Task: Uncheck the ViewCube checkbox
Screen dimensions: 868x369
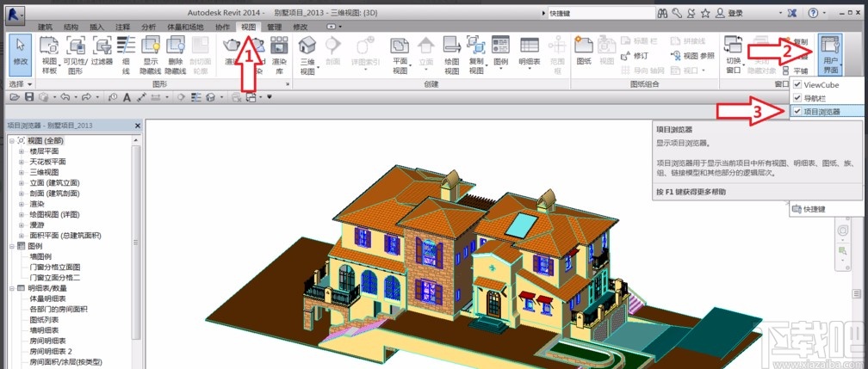Action: (x=797, y=85)
